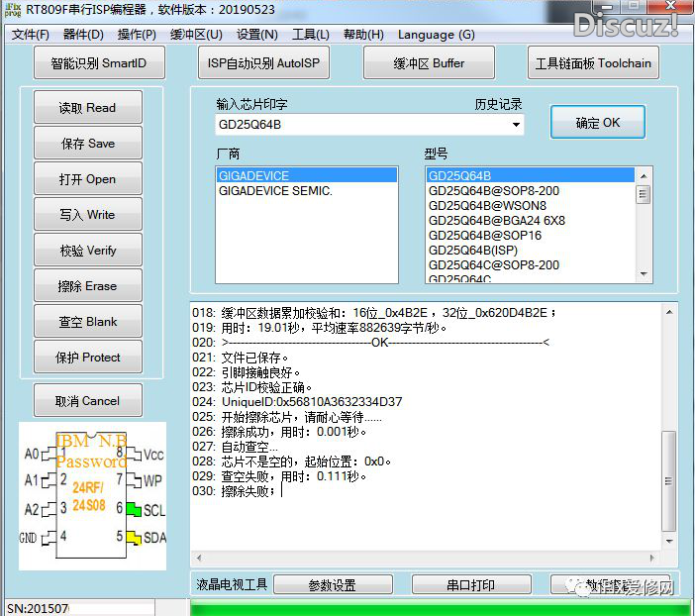Viewport: 695px width, 616px height.
Task: Click log line 030 擦除失败
Action: (x=234, y=491)
